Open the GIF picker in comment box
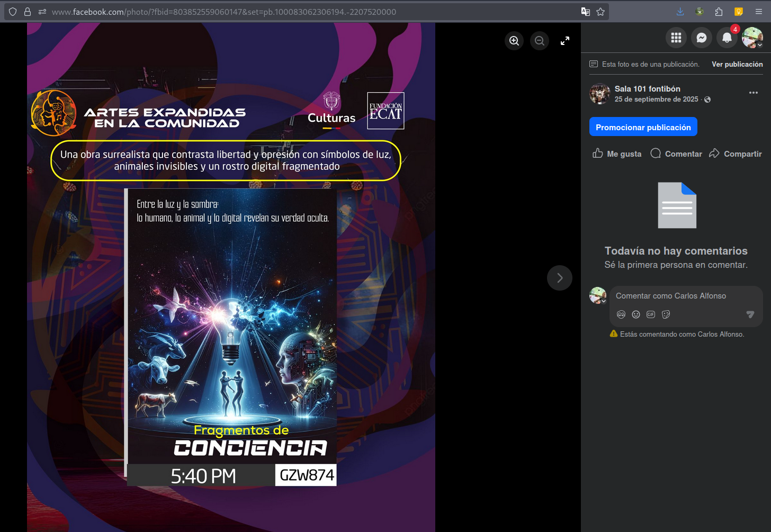The height and width of the screenshot is (532, 771). 651,314
